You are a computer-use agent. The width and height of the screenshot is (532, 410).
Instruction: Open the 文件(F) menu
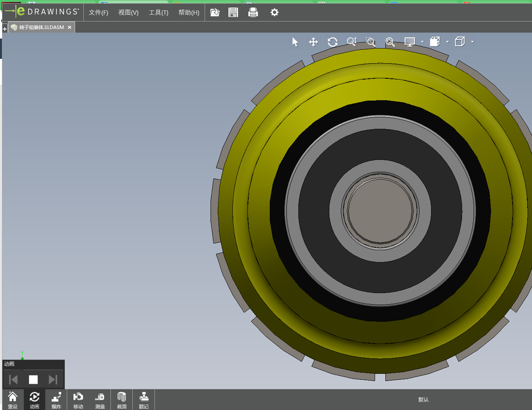click(x=99, y=13)
